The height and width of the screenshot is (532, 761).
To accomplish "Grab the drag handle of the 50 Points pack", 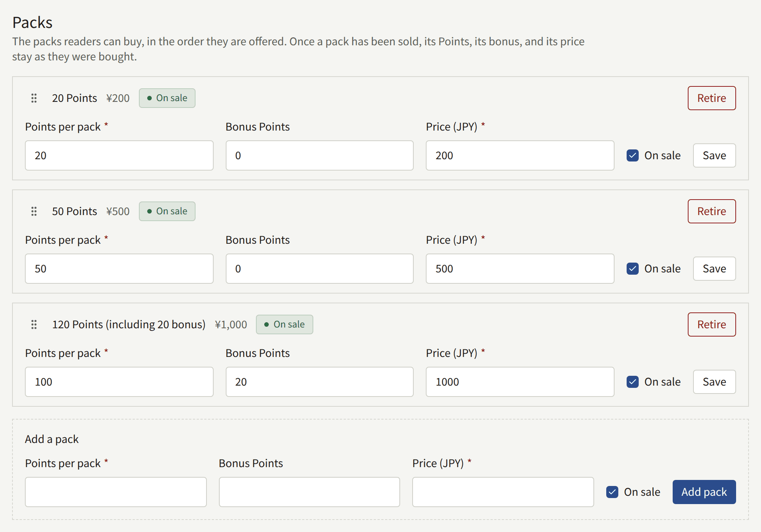I will coord(34,211).
